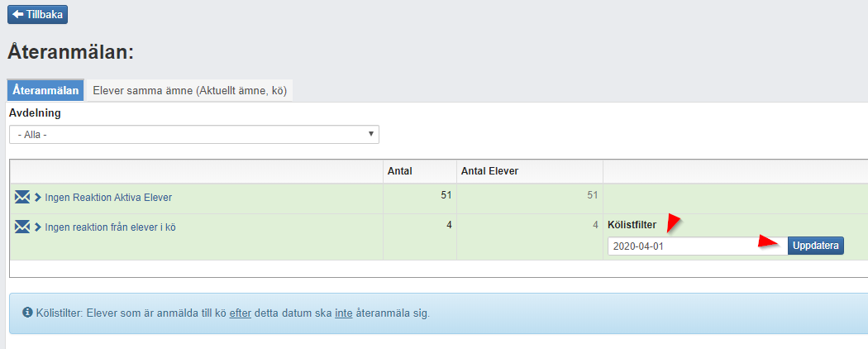
Task: Click envelope icon for Ingen Reaktion Aktiva Elever
Action: pos(22,197)
